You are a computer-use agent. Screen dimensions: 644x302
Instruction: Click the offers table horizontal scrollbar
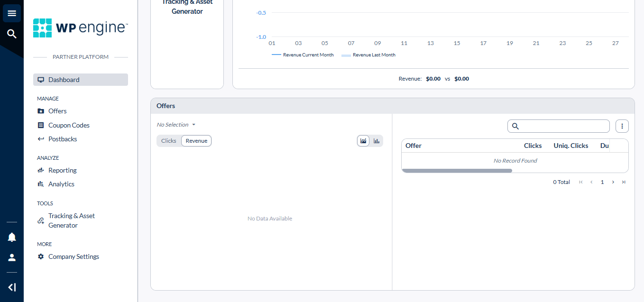tap(457, 171)
